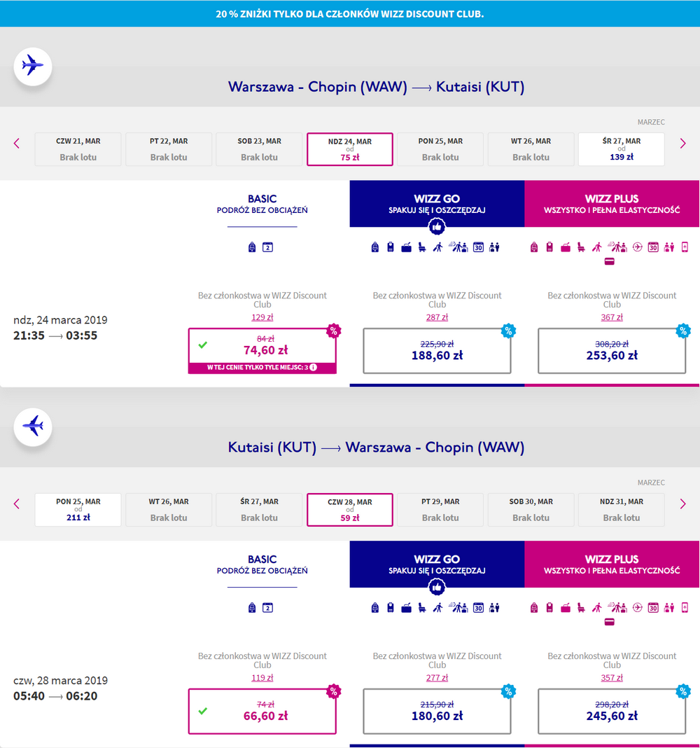
Task: Choose outbound WIZZ PLUS fare 253,60 zł
Action: tap(612, 351)
